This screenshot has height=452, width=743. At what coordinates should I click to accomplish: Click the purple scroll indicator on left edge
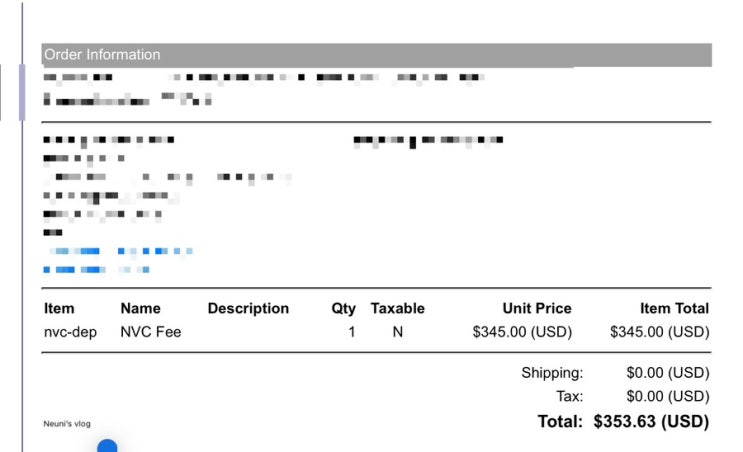(x=22, y=92)
